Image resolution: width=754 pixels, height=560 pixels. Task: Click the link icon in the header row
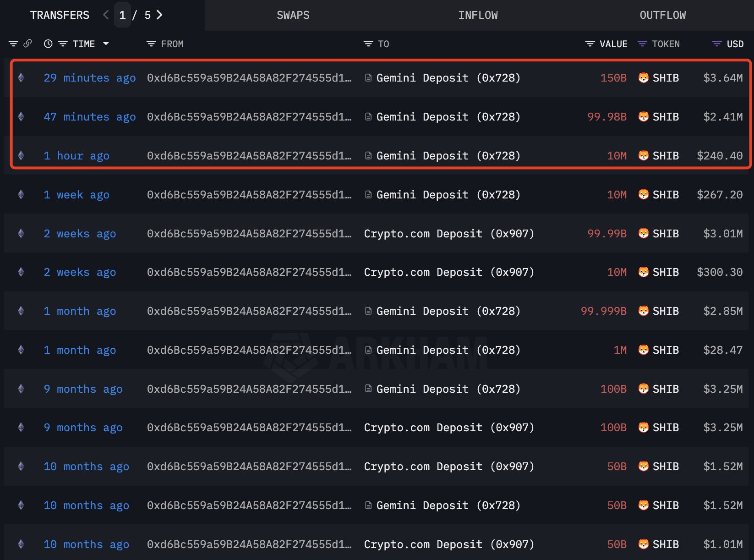(x=28, y=44)
